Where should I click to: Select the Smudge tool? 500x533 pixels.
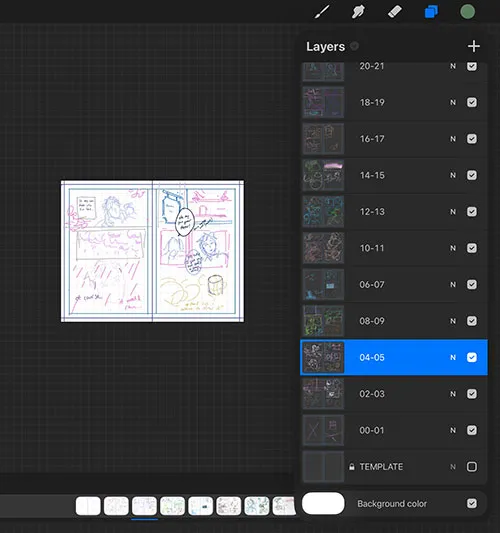pyautogui.click(x=358, y=12)
